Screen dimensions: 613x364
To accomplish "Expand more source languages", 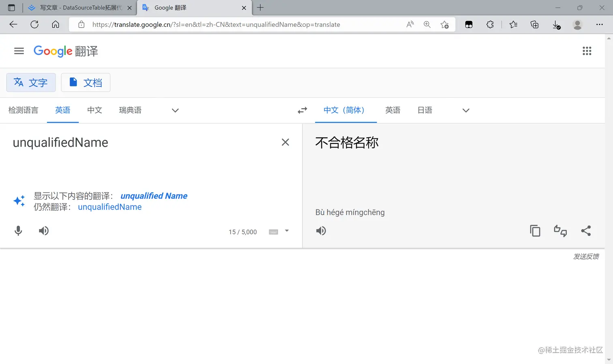I will click(x=175, y=110).
